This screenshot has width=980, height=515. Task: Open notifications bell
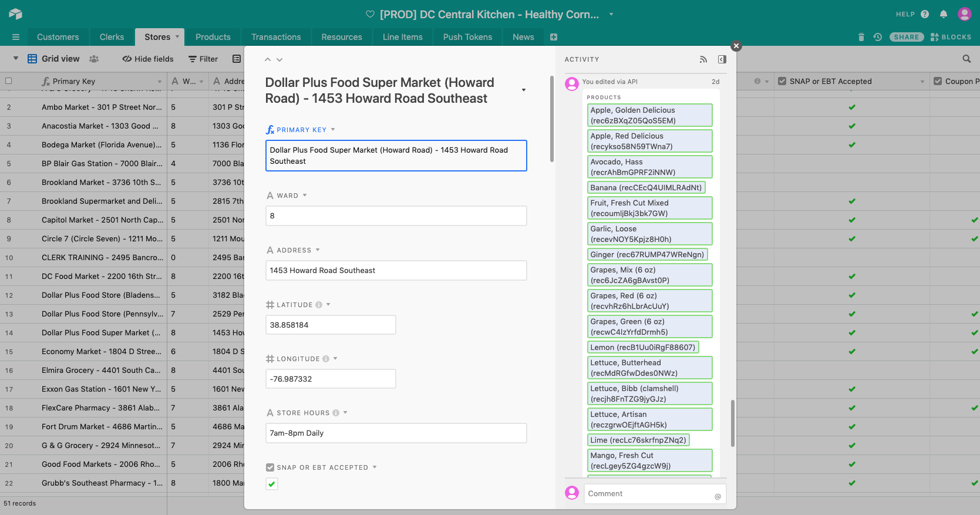pos(944,14)
